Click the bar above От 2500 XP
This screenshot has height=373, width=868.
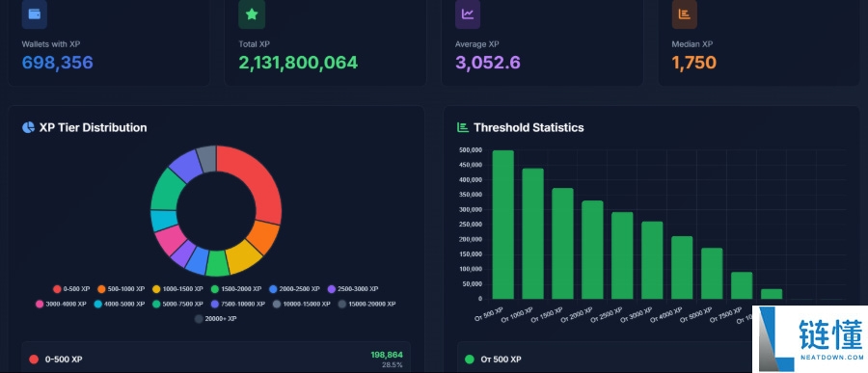pos(622,255)
